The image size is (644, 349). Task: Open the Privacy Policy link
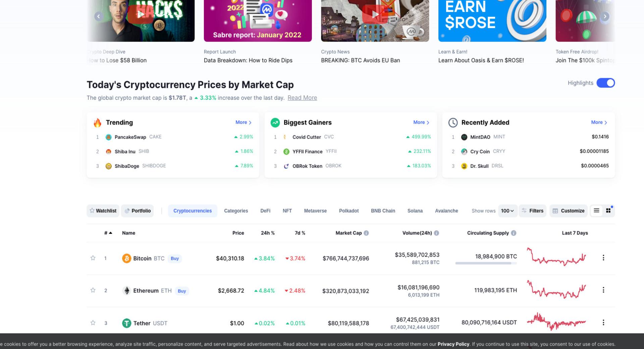(453, 344)
